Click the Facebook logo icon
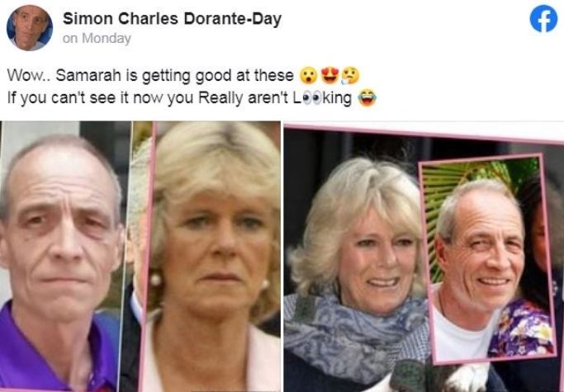This screenshot has height=392, width=564. click(x=543, y=19)
